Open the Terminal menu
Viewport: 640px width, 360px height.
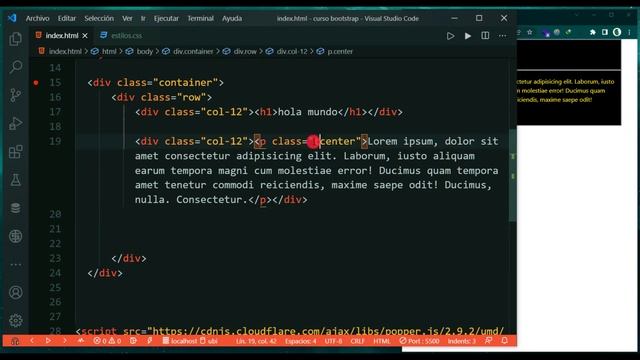(x=200, y=18)
